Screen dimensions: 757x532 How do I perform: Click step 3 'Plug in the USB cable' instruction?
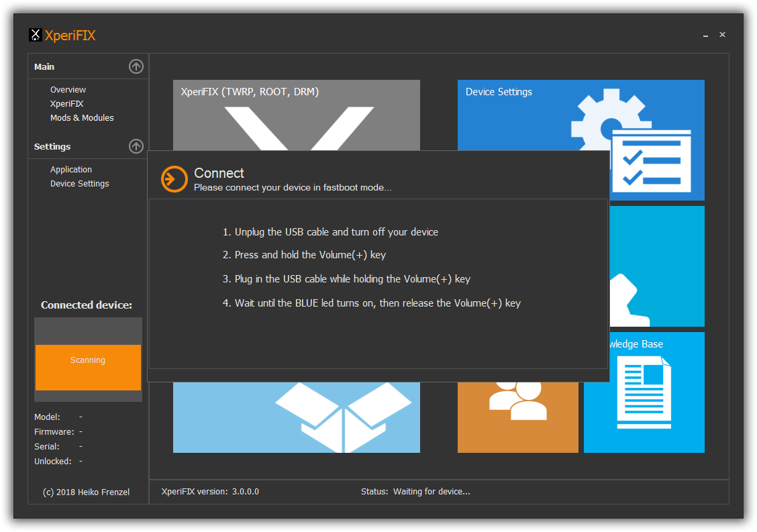pyautogui.click(x=346, y=279)
